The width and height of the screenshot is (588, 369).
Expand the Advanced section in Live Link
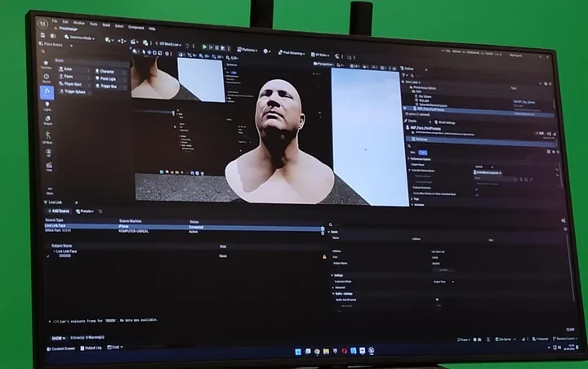[x=333, y=287]
